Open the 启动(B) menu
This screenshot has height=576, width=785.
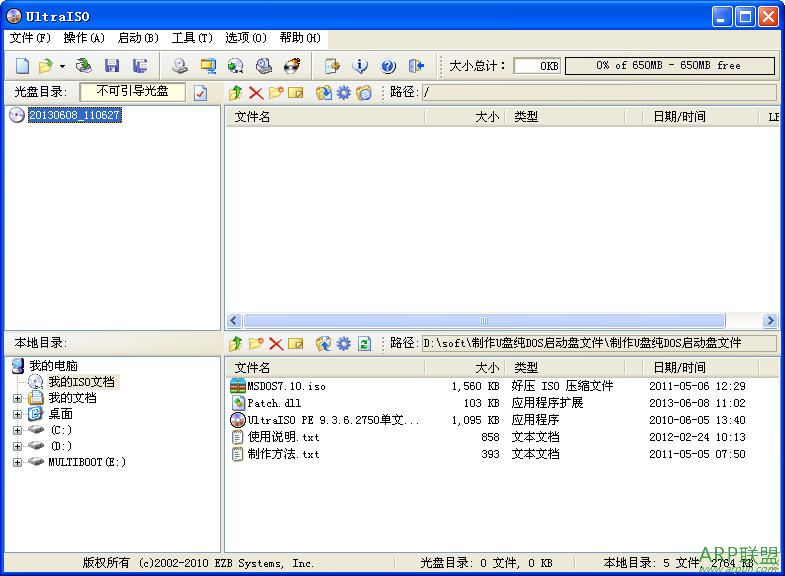click(138, 38)
